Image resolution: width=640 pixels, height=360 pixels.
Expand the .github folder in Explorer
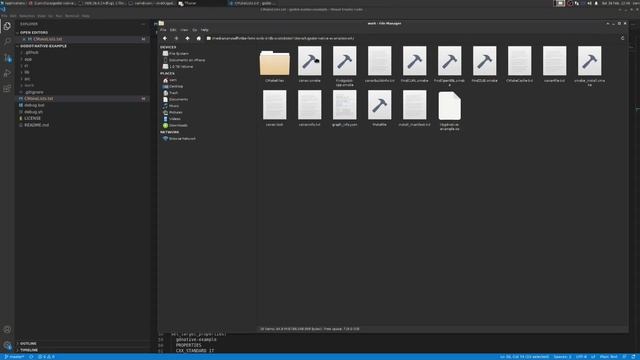(x=31, y=53)
